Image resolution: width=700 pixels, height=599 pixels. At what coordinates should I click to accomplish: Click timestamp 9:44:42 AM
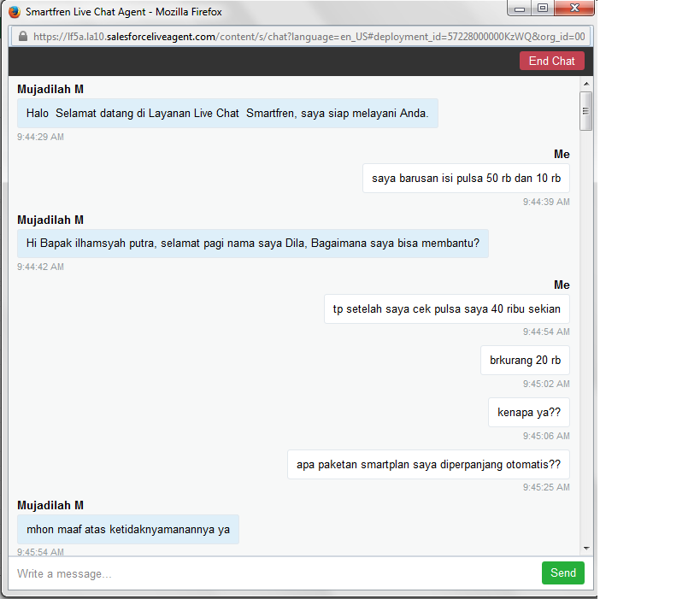tap(41, 267)
